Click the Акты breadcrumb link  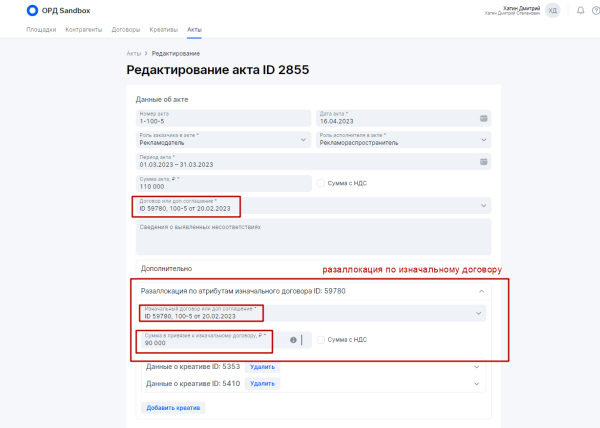(133, 52)
